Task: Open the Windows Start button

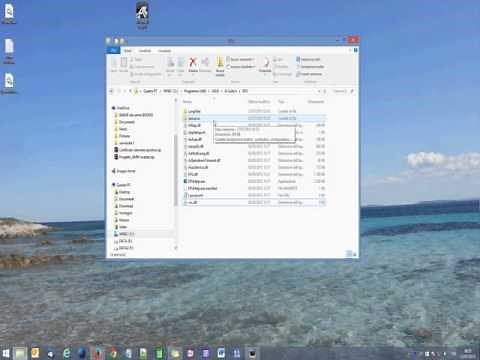Action: click(6, 353)
